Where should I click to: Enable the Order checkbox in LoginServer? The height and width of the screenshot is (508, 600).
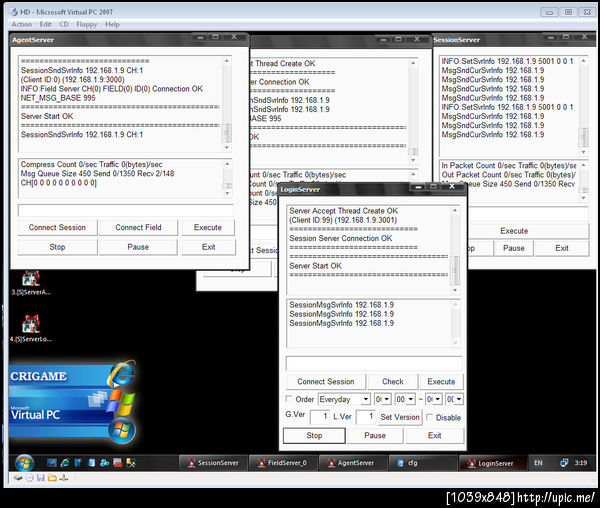coord(289,399)
